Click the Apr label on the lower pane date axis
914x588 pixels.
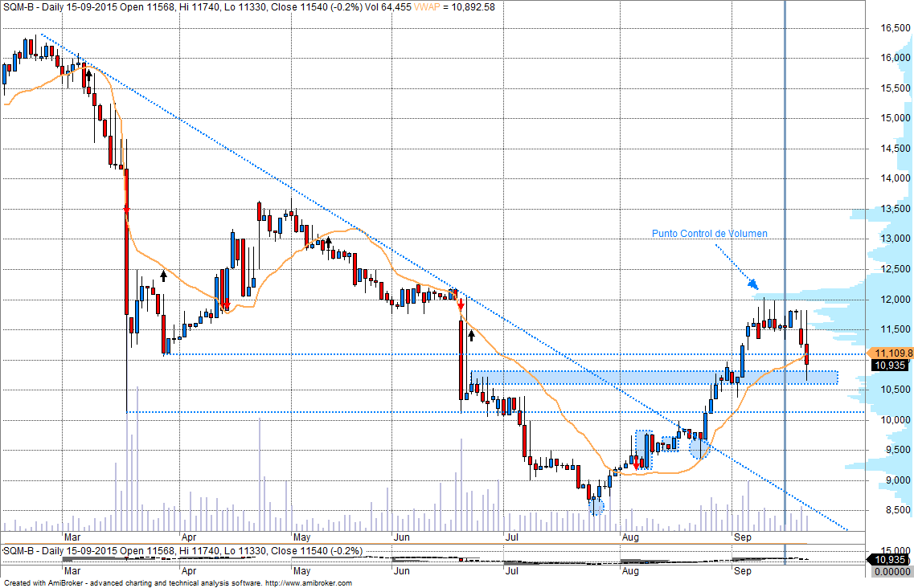(x=189, y=571)
